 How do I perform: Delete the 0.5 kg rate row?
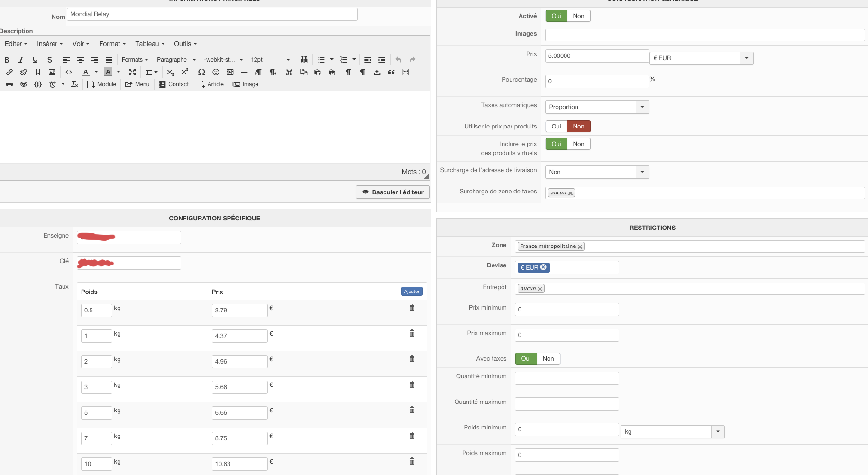click(412, 308)
